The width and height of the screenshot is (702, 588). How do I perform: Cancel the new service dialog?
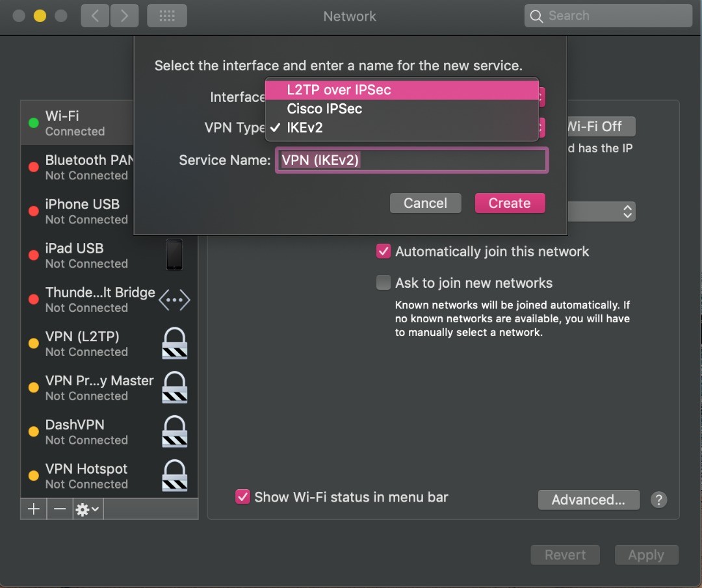425,203
